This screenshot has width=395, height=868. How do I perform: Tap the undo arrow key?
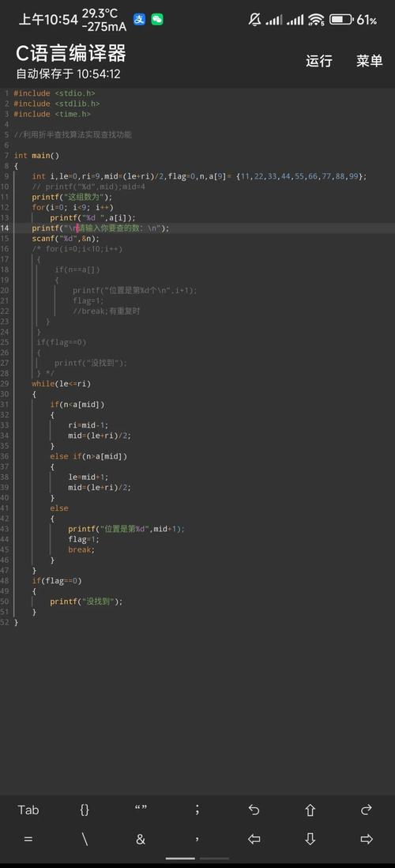[x=254, y=810]
